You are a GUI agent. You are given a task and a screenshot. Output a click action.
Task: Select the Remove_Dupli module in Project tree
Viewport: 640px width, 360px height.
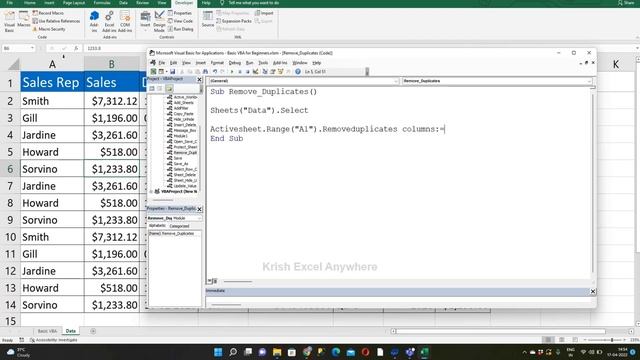coord(185,153)
